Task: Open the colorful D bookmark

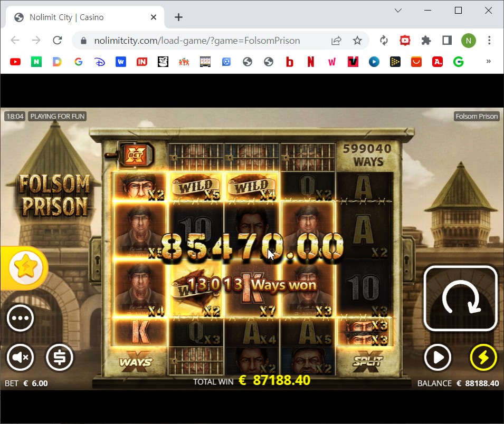Action: click(x=57, y=62)
